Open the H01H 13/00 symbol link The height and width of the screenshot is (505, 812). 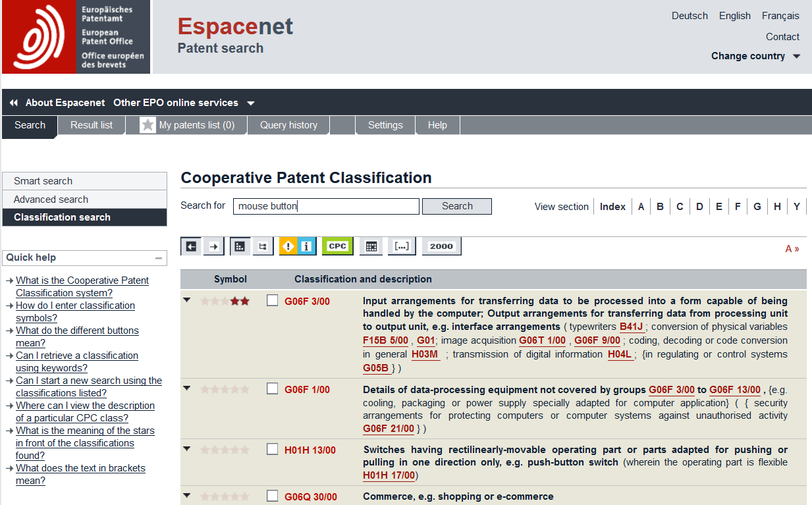[310, 450]
